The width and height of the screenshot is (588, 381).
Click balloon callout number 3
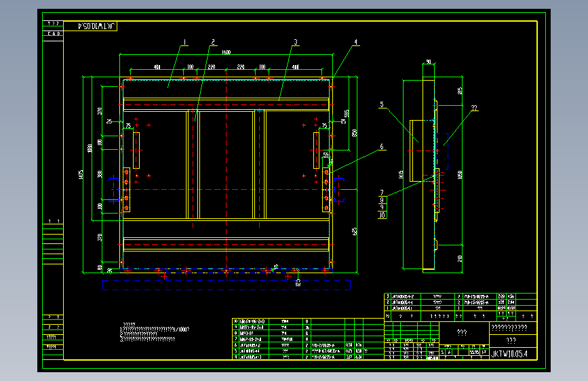[296, 42]
